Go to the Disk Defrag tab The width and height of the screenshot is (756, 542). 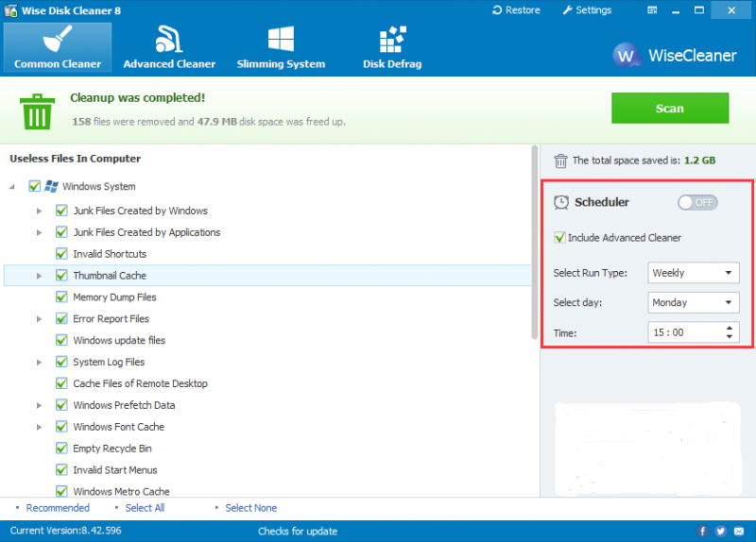pos(392,47)
